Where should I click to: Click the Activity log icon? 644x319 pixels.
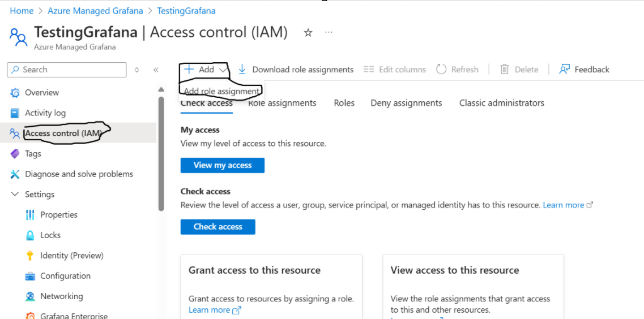pos(15,113)
